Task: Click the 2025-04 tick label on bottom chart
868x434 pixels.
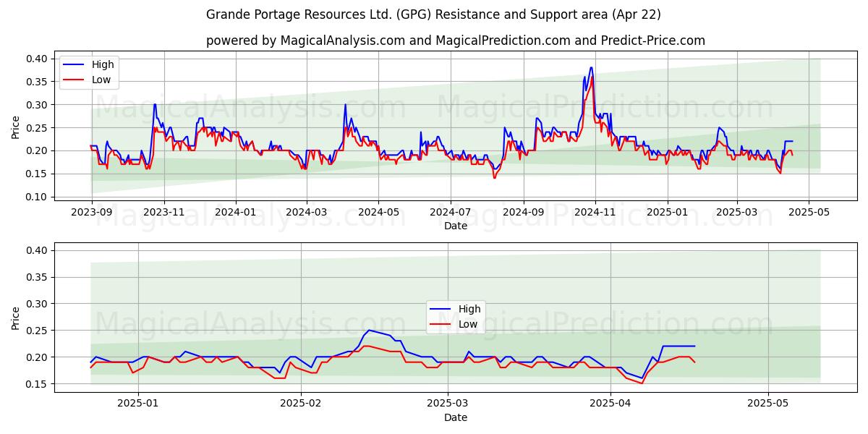Action: click(610, 404)
